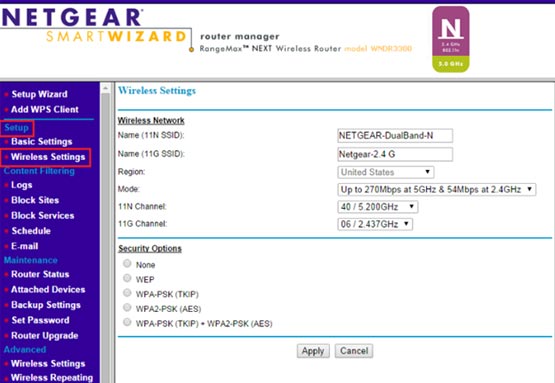View Attached Devices

48,289
